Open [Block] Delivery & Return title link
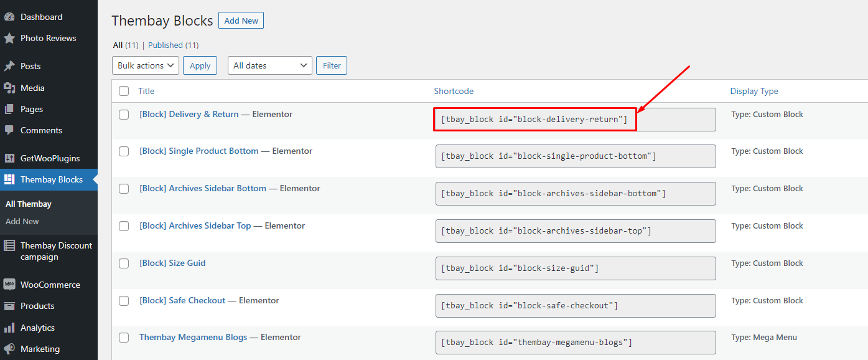The width and height of the screenshot is (868, 360). [x=189, y=114]
